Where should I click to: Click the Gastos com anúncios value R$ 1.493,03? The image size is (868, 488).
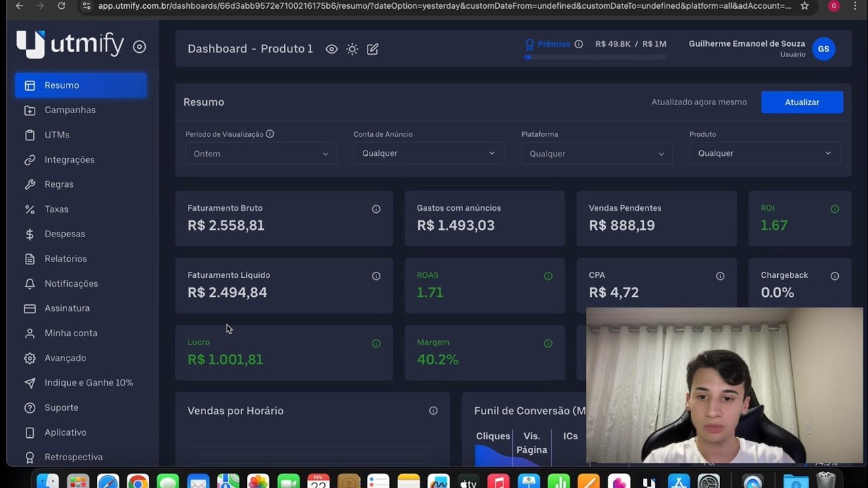(x=456, y=226)
